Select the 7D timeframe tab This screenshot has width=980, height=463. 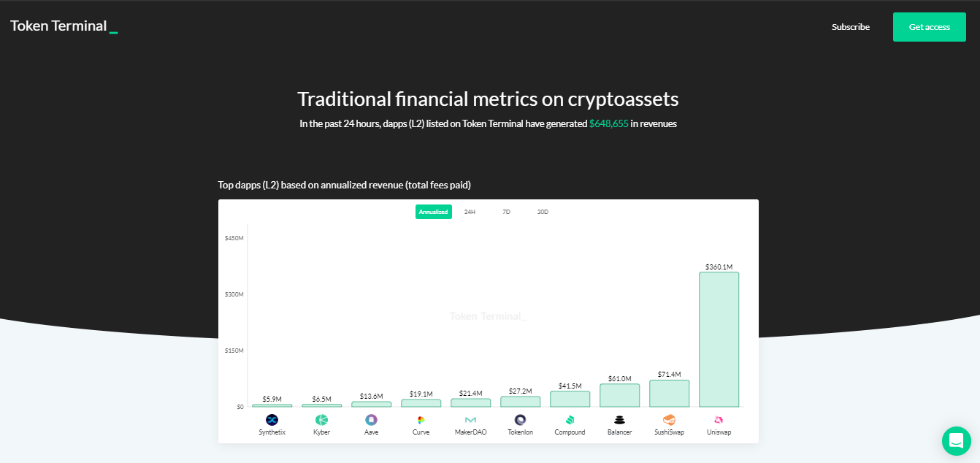pyautogui.click(x=506, y=212)
